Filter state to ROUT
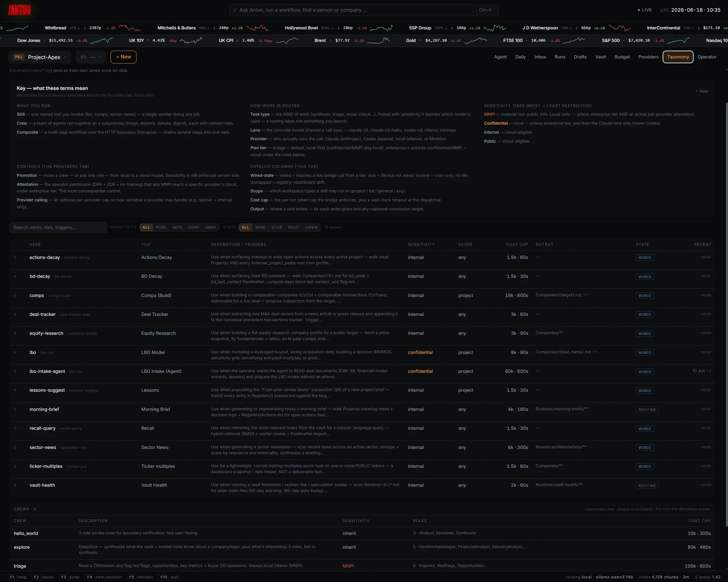The image size is (728, 582). (294, 228)
